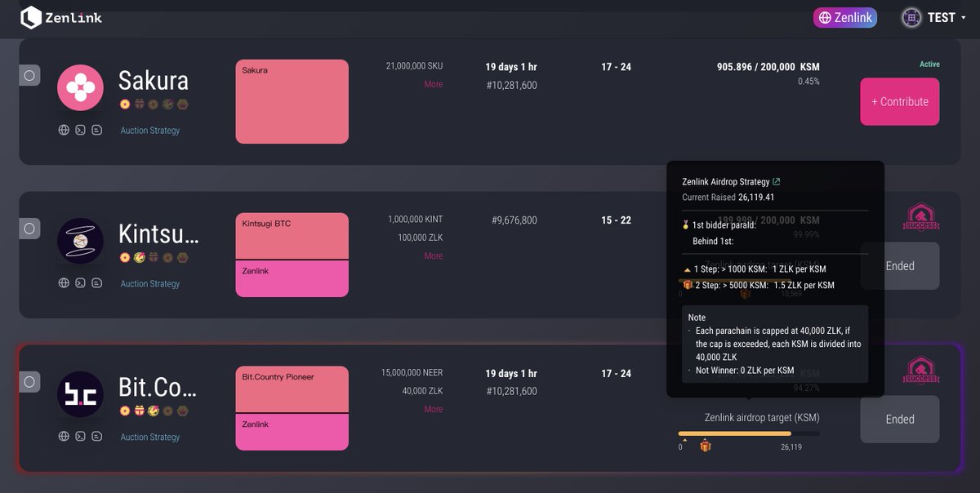Open the Bit.Country Auction Strategy link

coord(150,437)
